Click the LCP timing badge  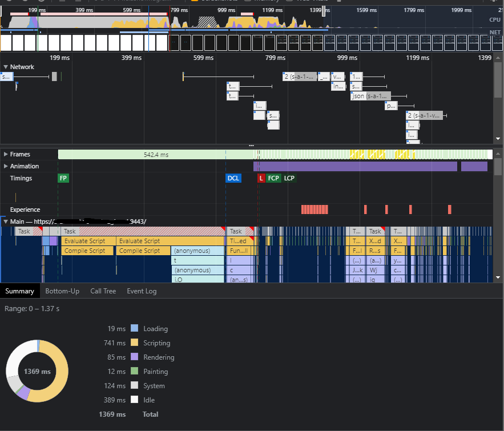click(x=289, y=178)
